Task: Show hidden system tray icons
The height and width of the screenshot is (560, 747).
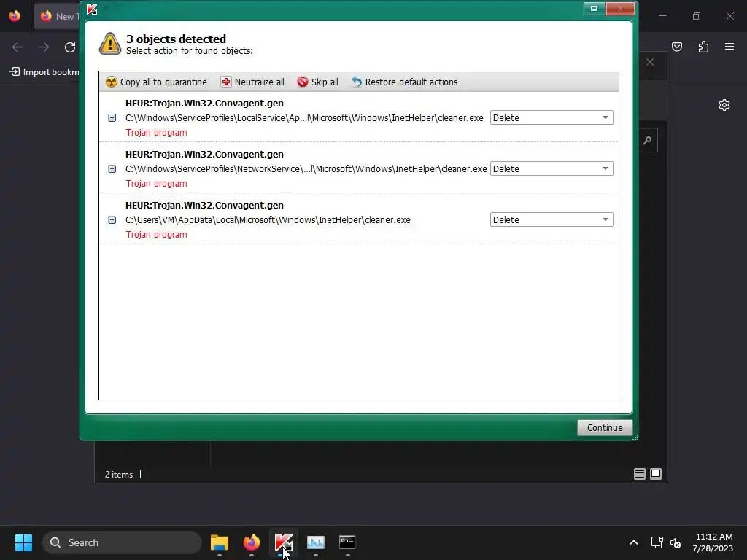Action: pyautogui.click(x=634, y=542)
